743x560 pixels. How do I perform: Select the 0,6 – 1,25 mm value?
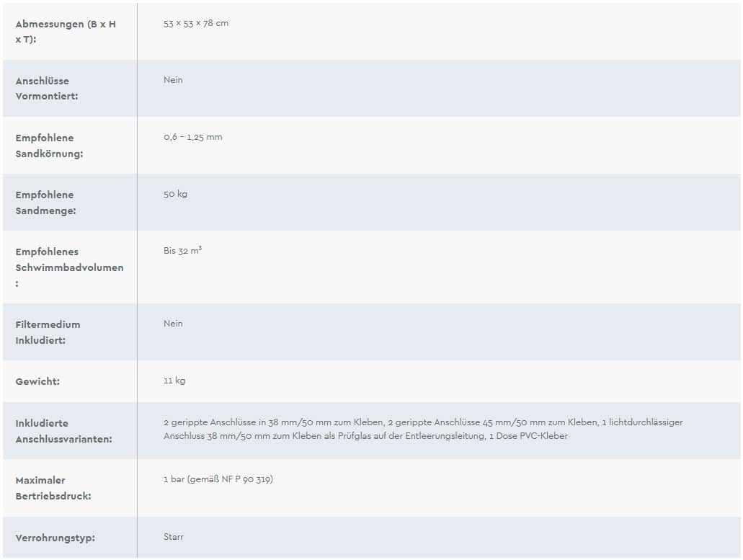tap(193, 138)
